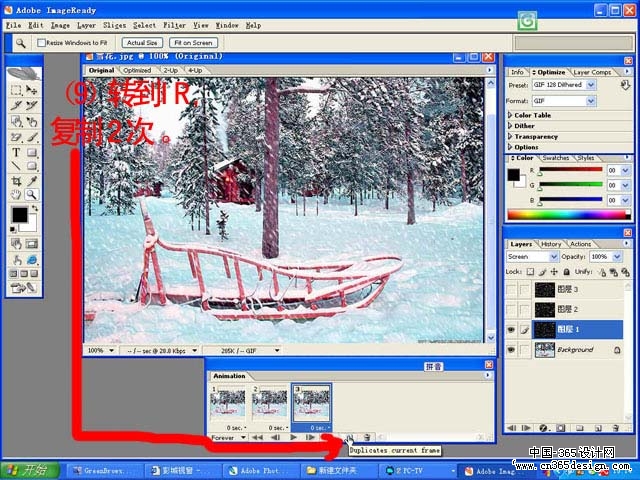This screenshot has height=480, width=640.
Task: Expand Transparency section
Action: coord(510,136)
